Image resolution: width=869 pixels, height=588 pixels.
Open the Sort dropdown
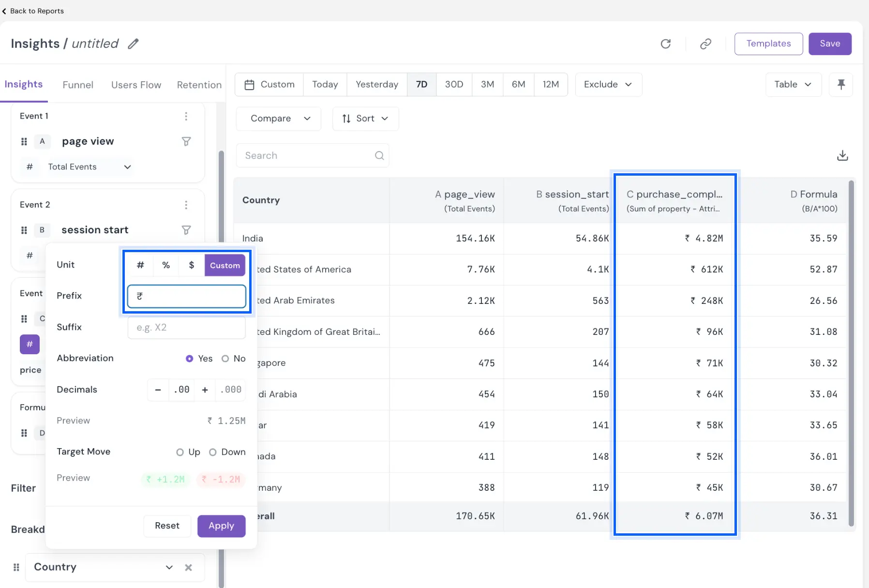365,119
